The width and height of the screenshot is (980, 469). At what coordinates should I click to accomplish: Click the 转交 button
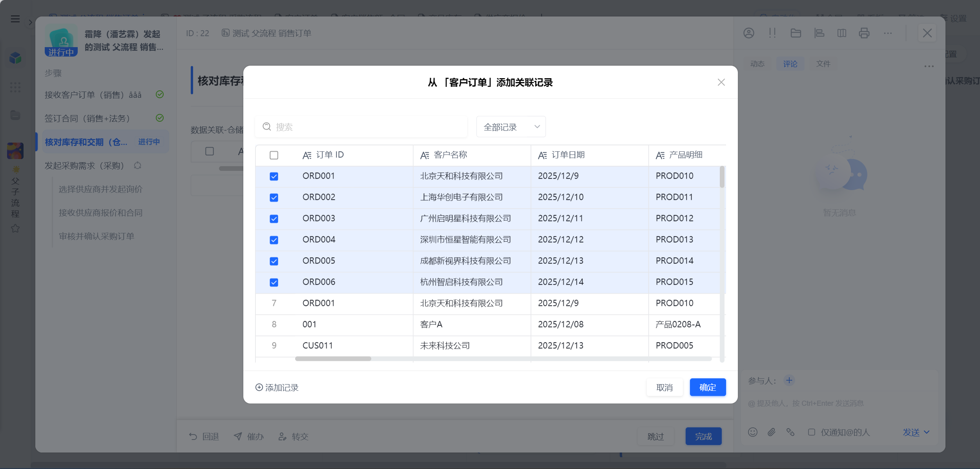tap(293, 436)
